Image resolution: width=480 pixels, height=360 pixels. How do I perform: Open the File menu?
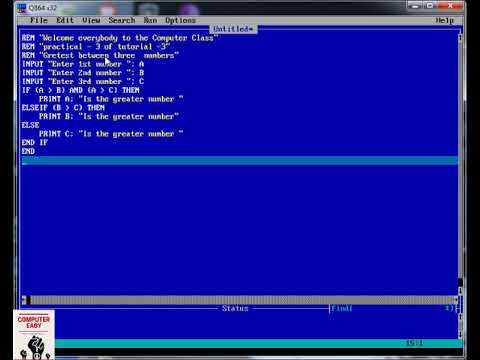point(39,20)
